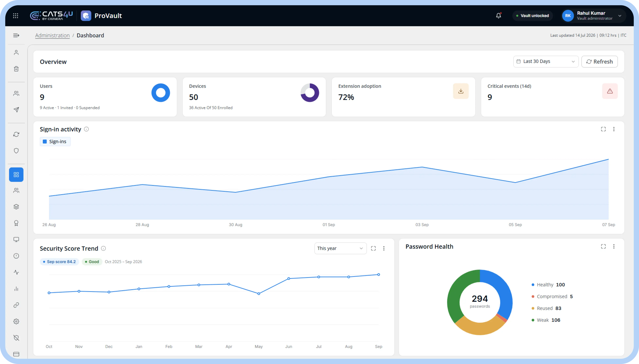The width and height of the screenshot is (639, 364).
Task: Open the app grid launcher icon
Action: [x=16, y=16]
